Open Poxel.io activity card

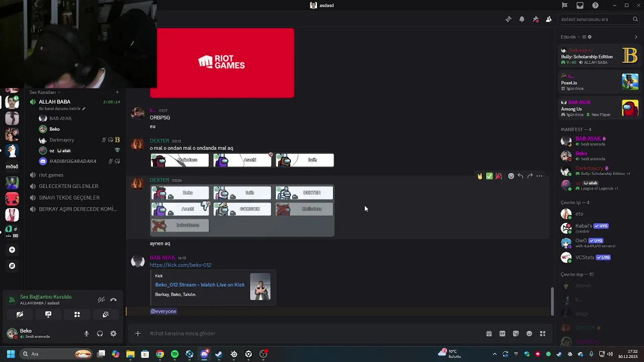point(600,82)
